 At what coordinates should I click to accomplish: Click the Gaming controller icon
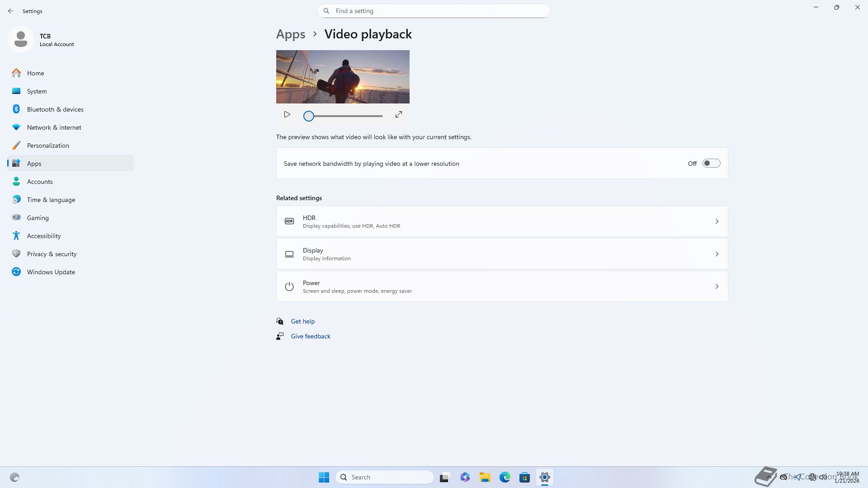click(x=16, y=218)
